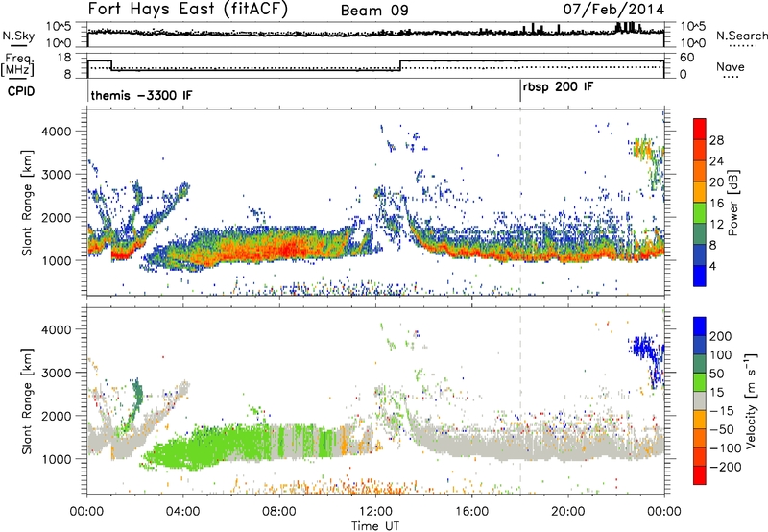Click the 'Time UT' axis title

(375, 526)
